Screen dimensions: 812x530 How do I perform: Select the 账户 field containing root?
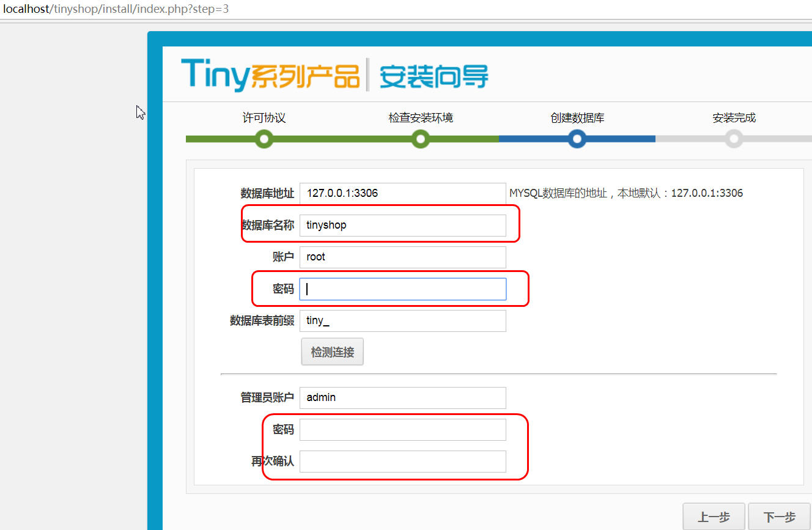coord(402,257)
